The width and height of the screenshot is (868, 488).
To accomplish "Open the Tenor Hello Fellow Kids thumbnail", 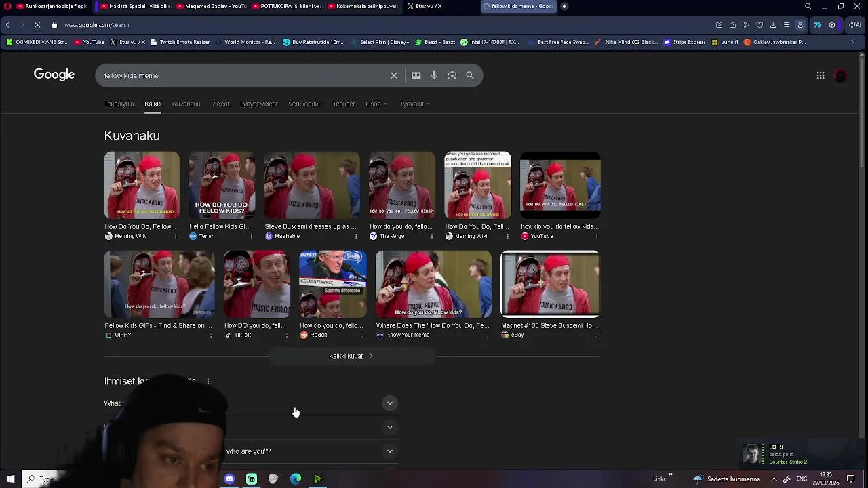I will coord(222,184).
